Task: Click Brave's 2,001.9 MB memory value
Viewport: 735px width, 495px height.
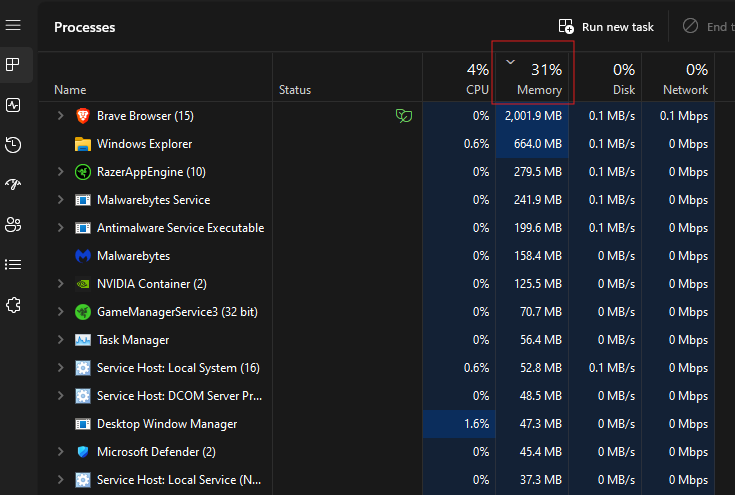Action: pos(532,116)
